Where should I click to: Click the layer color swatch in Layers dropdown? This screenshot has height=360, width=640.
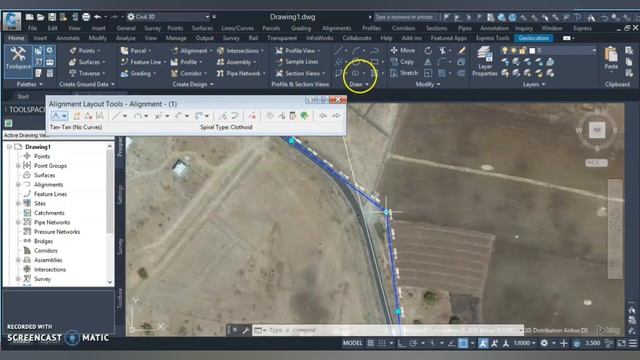pos(532,51)
